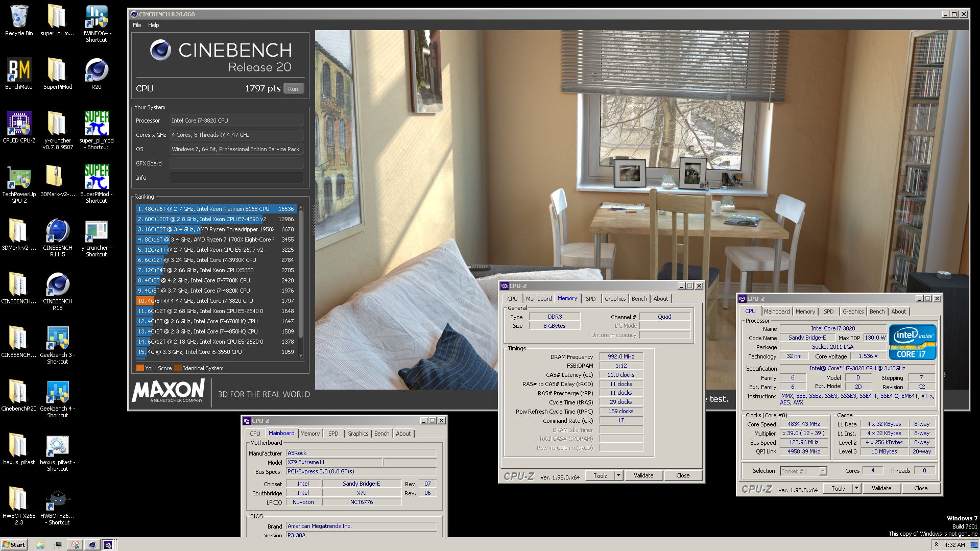
Task: Click the Core Speed 4834.43 MHz value
Action: [803, 424]
